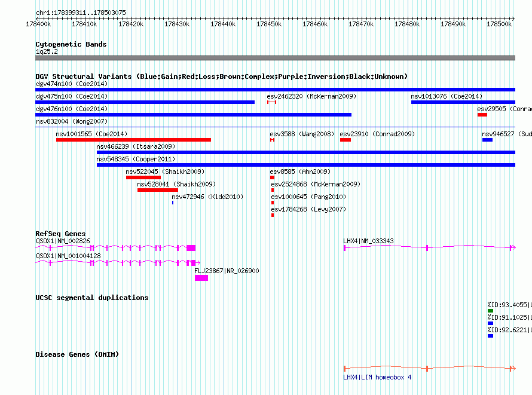
Task: Select the nsv522045 (Shaikh2009) red bar
Action: click(x=143, y=177)
